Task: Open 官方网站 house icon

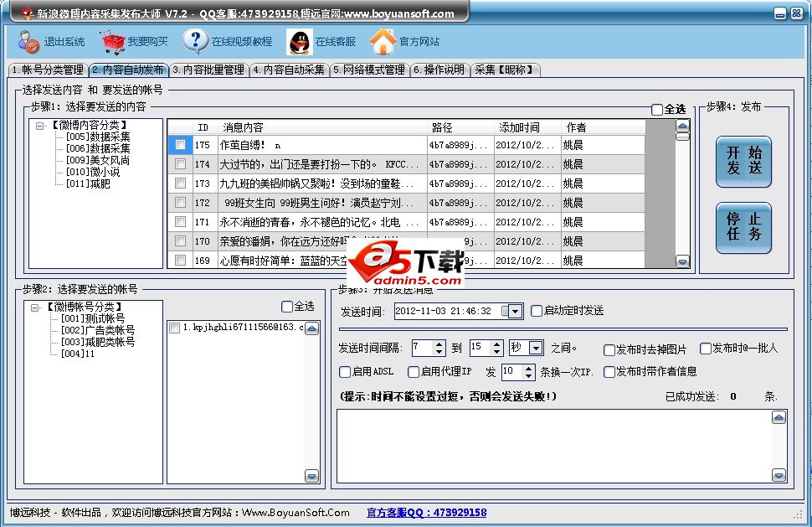Action: tap(383, 42)
